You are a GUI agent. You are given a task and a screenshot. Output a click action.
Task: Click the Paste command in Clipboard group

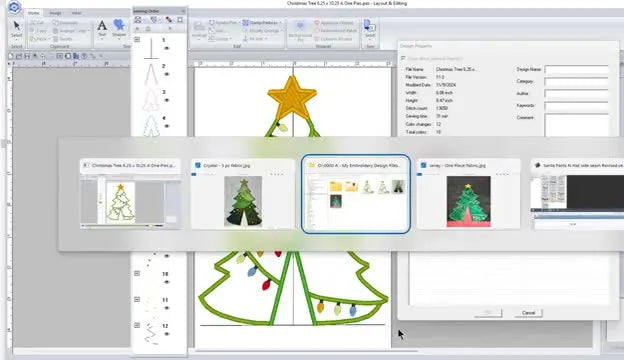tap(39, 39)
